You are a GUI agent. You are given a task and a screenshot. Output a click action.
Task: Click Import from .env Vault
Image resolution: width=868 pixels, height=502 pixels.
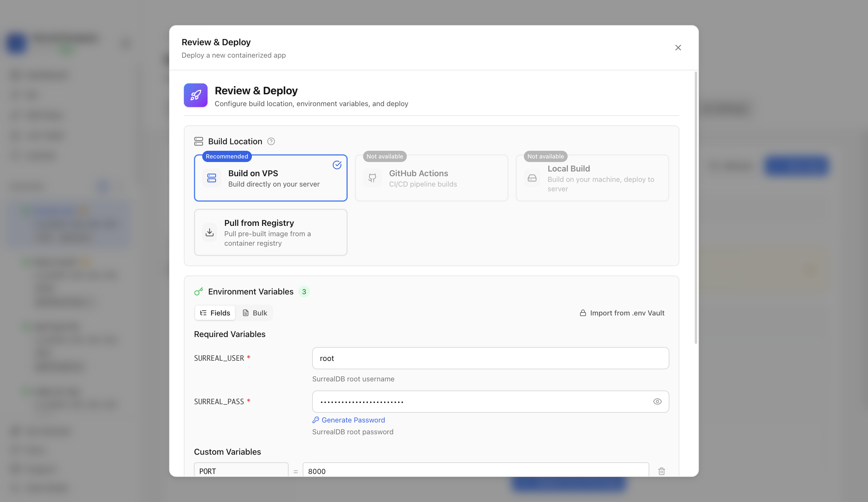point(622,313)
